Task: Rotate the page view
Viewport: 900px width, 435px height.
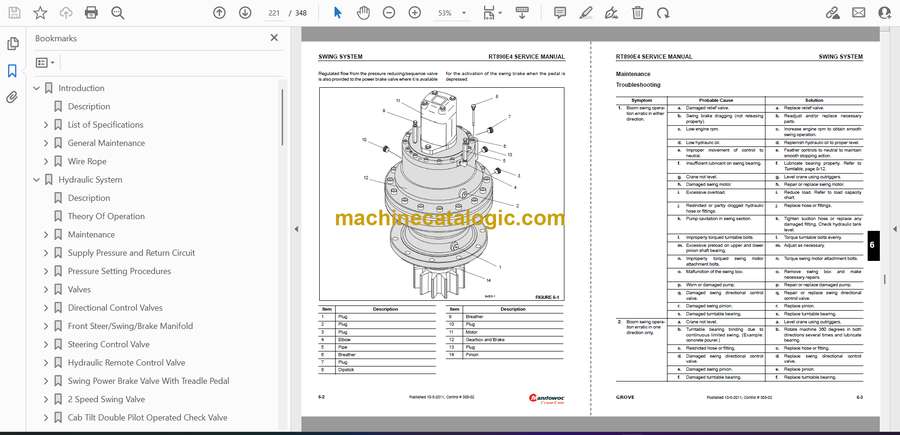Action: 664,13
